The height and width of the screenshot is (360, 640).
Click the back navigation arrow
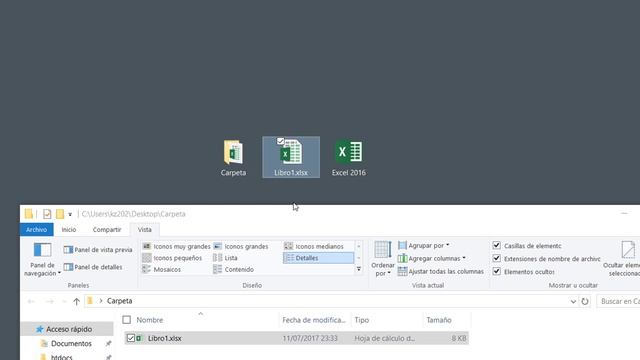[x=31, y=301]
